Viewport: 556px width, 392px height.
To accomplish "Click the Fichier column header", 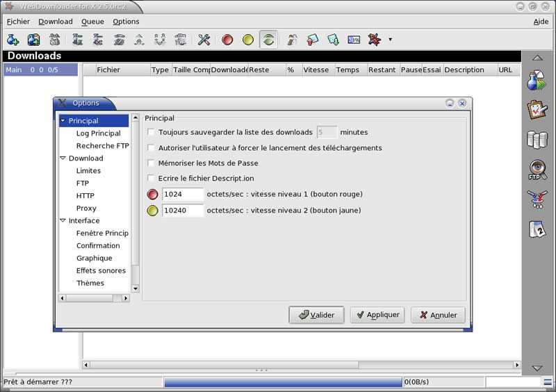I will [123, 70].
